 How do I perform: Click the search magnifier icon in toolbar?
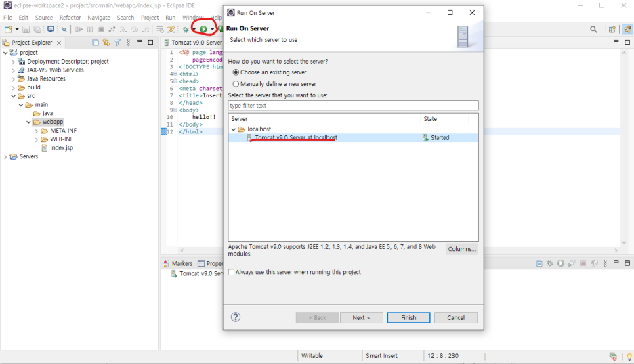(593, 29)
